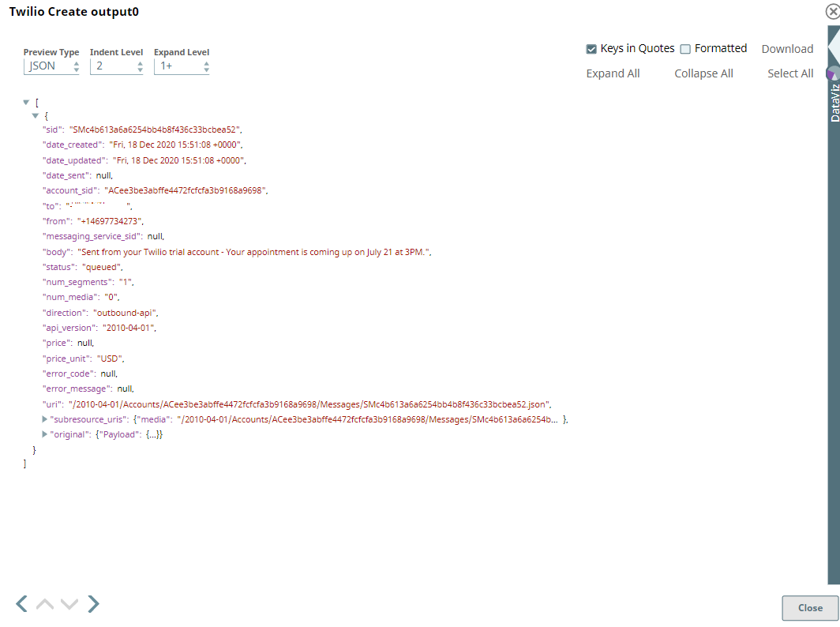Enable the Formatted checkbox

coord(685,49)
